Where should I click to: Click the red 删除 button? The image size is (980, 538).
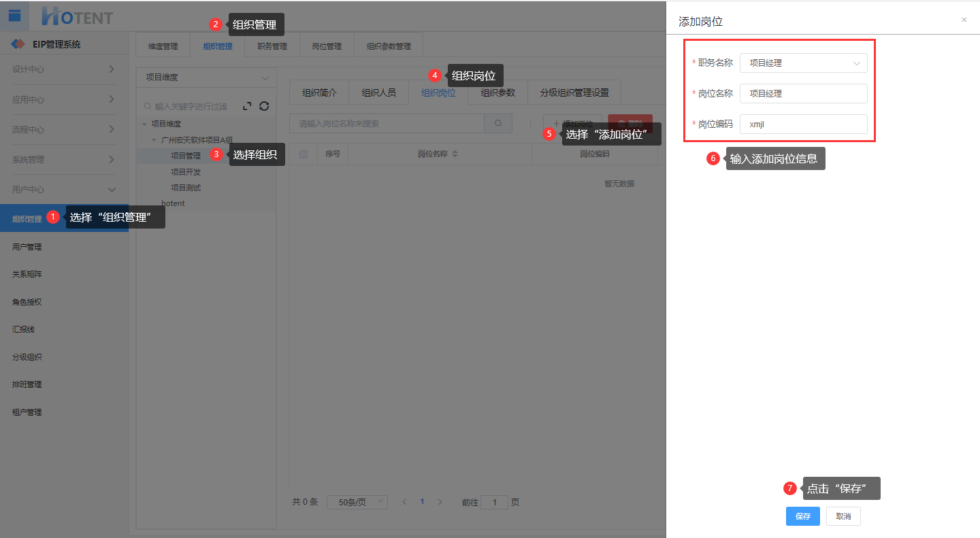pos(630,124)
